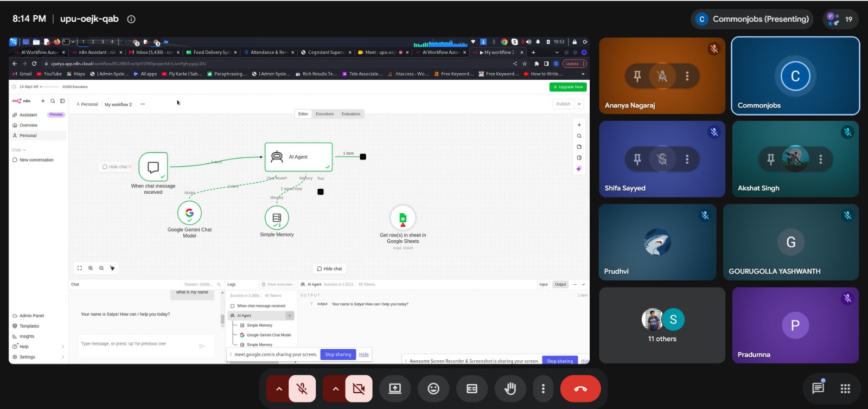The width and height of the screenshot is (868, 409).
Task: Open more options in the Meet toolbar
Action: [543, 389]
